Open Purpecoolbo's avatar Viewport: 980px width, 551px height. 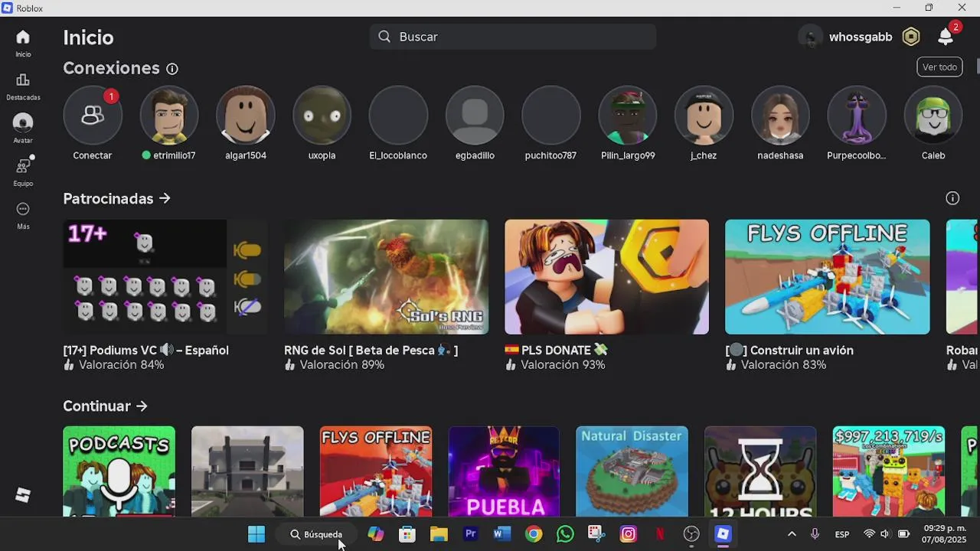[857, 116]
